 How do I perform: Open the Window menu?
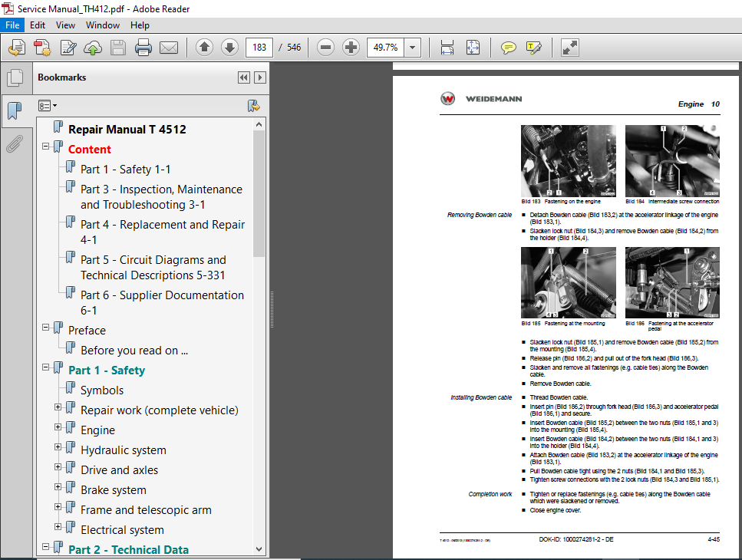point(103,25)
